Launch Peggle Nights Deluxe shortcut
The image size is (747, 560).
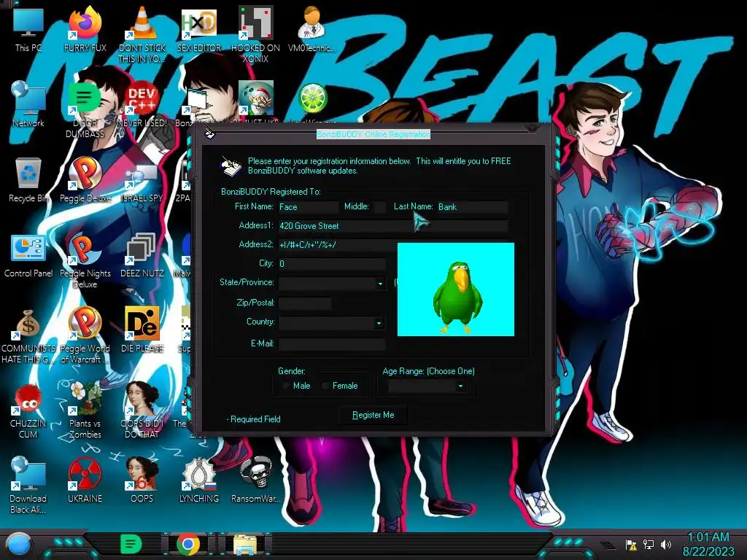pos(85,260)
